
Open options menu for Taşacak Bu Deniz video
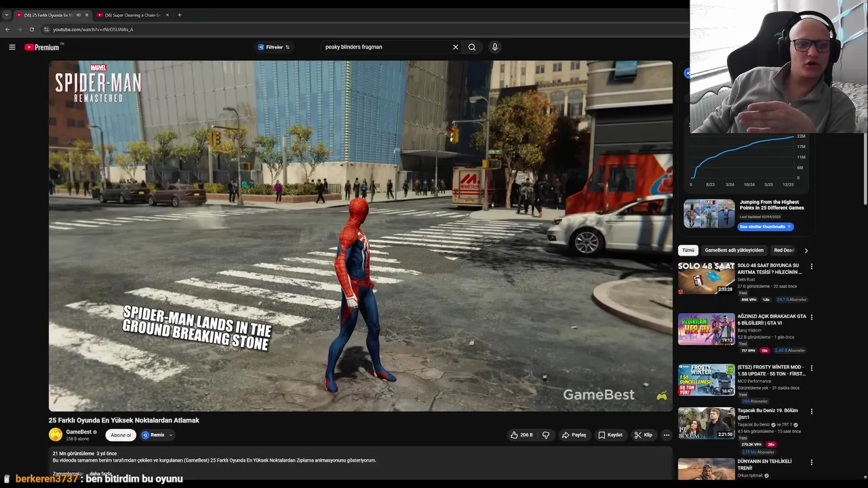(x=812, y=411)
